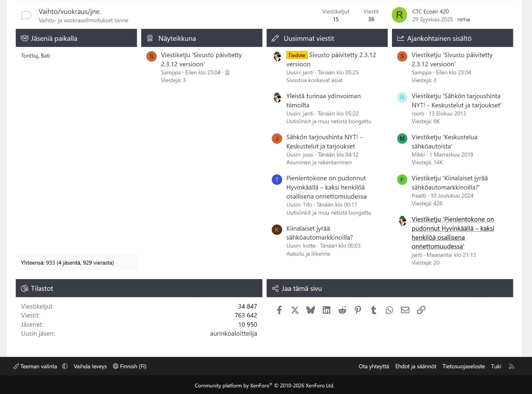The height and width of the screenshot is (394, 532).
Task: Toggle page width with Vaihda leveys
Action: pyautogui.click(x=90, y=366)
